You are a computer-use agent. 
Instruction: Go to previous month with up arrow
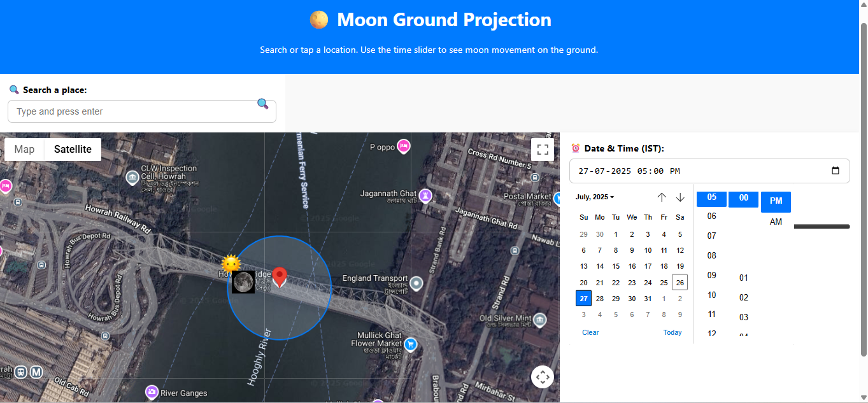[662, 197]
